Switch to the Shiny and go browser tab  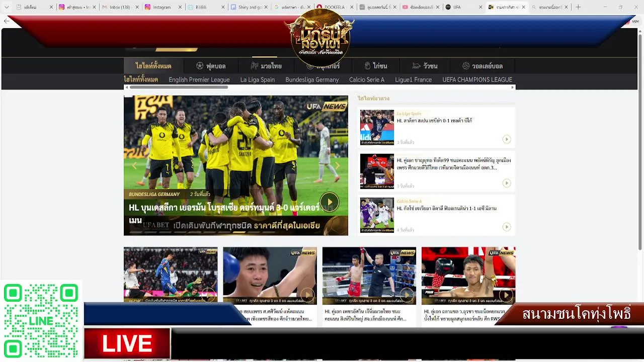pyautogui.click(x=249, y=7)
